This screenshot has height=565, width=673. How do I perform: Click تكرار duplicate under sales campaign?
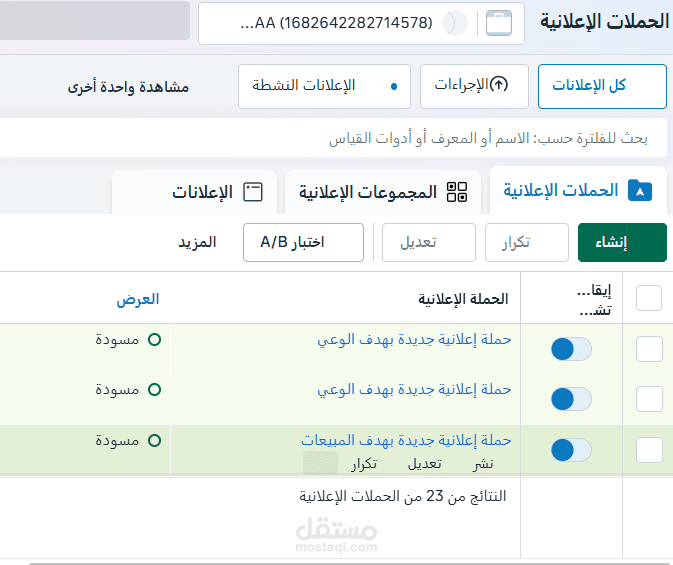click(x=364, y=464)
